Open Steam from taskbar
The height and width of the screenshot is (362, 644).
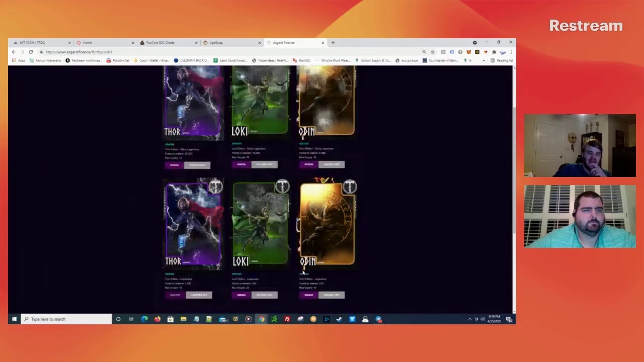(x=339, y=319)
